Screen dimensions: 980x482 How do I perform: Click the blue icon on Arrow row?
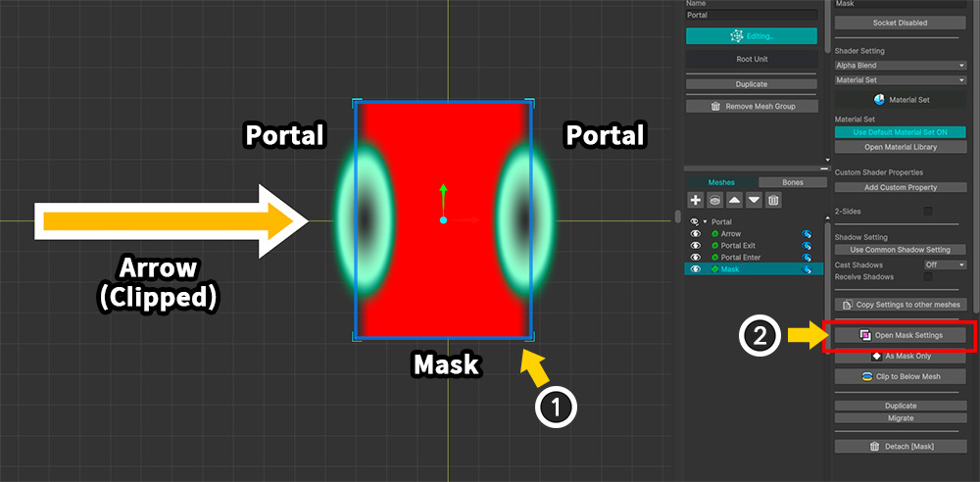point(807,234)
